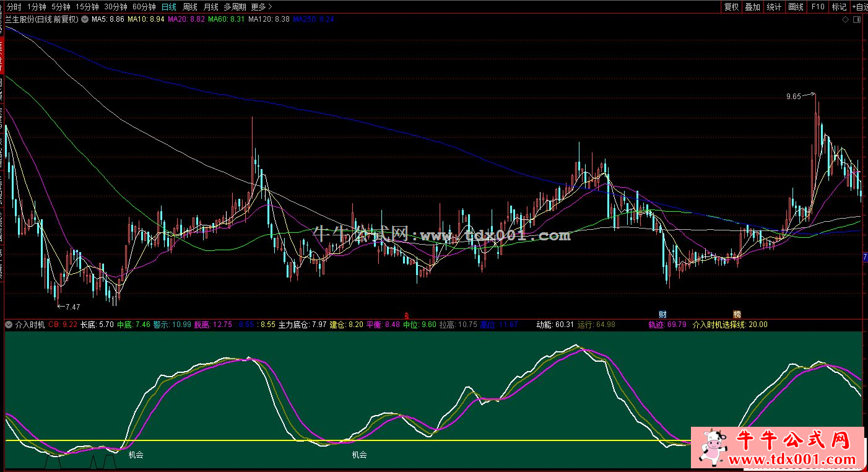Switch to 月线 monthly chart
Image resolution: width=868 pixels, height=472 pixels.
(x=211, y=7)
